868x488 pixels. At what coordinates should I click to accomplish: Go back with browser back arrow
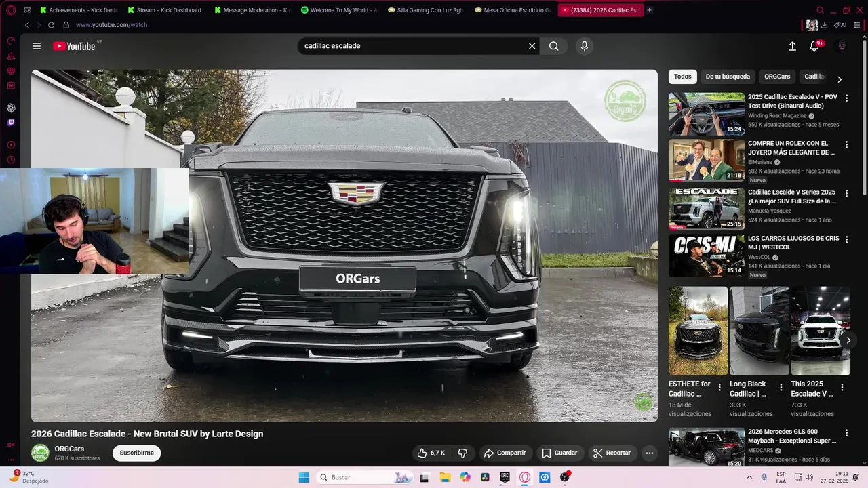click(27, 25)
